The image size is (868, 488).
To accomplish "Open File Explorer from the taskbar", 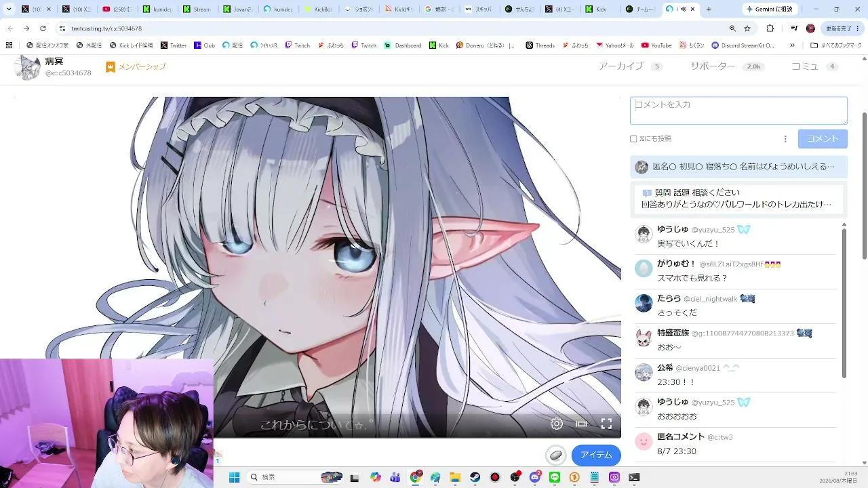I will pyautogui.click(x=455, y=477).
